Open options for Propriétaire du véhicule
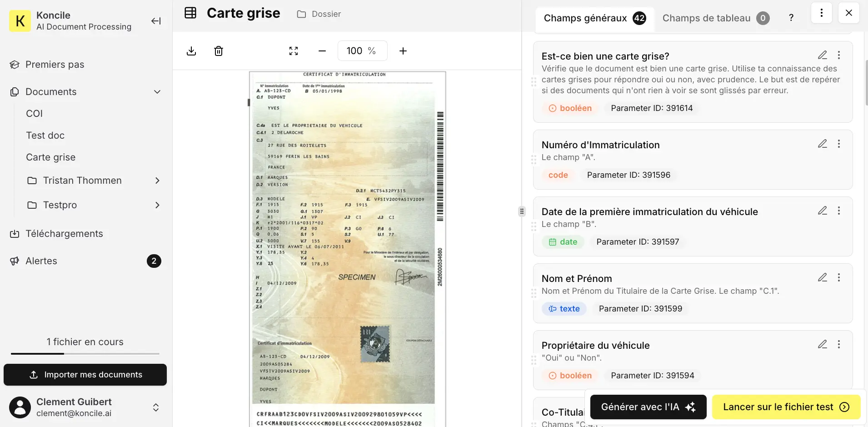This screenshot has height=427, width=868. tap(839, 344)
